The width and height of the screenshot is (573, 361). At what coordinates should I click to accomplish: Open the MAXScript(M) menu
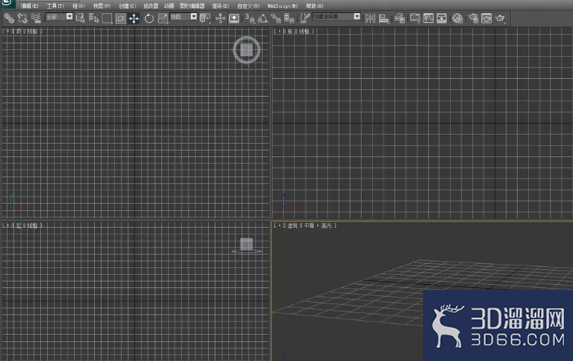[x=283, y=6]
